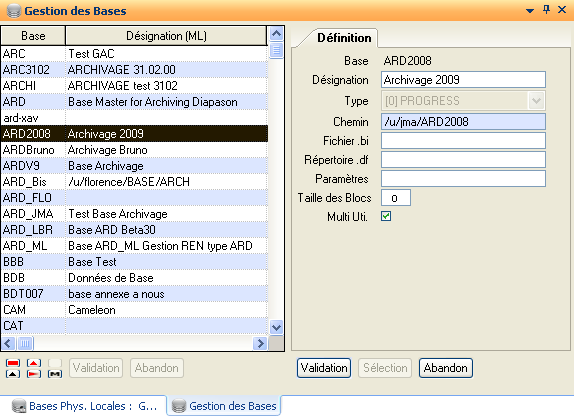Click the pin icon in title bar

546,10
